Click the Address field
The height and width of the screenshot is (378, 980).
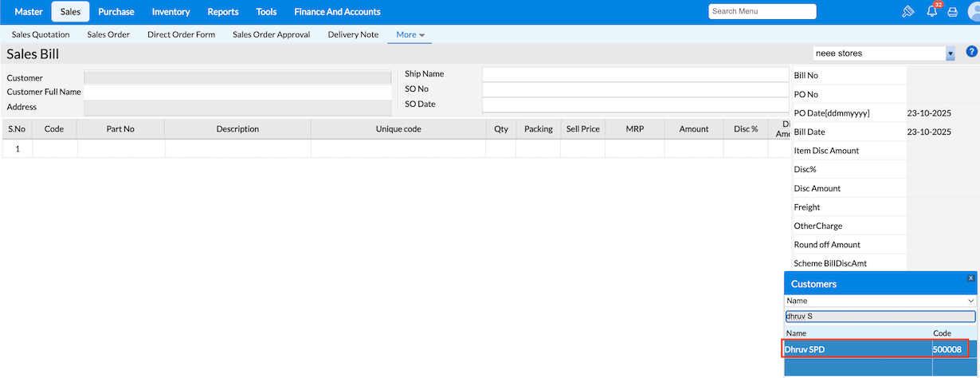[x=237, y=107]
